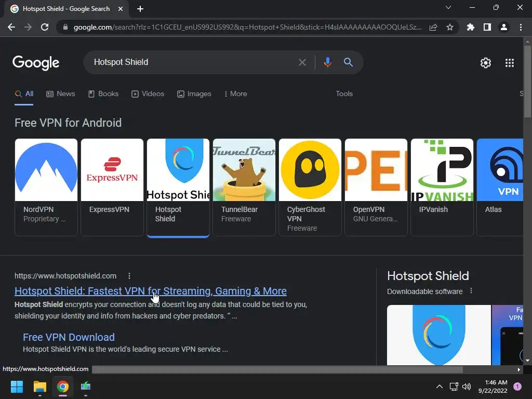Click the Chrome taskbar icon
532x399 pixels.
[x=63, y=387]
